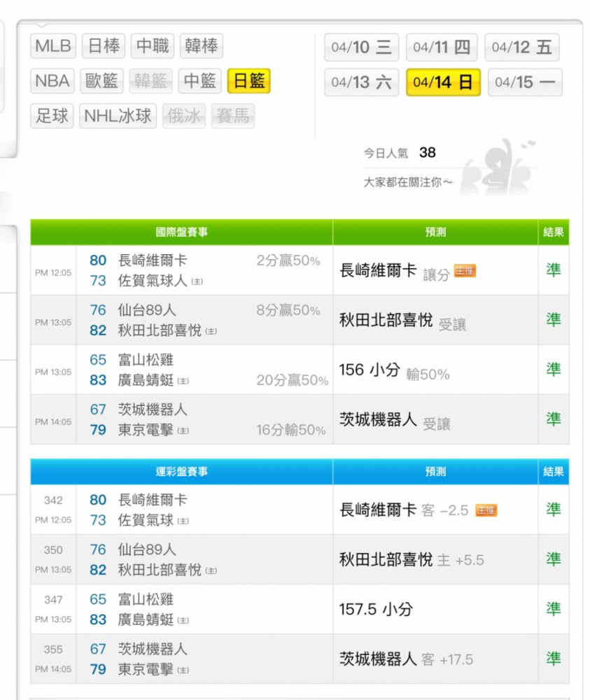This screenshot has height=700, width=590.
Task: Pick the date 04/11 四
Action: coord(442,48)
